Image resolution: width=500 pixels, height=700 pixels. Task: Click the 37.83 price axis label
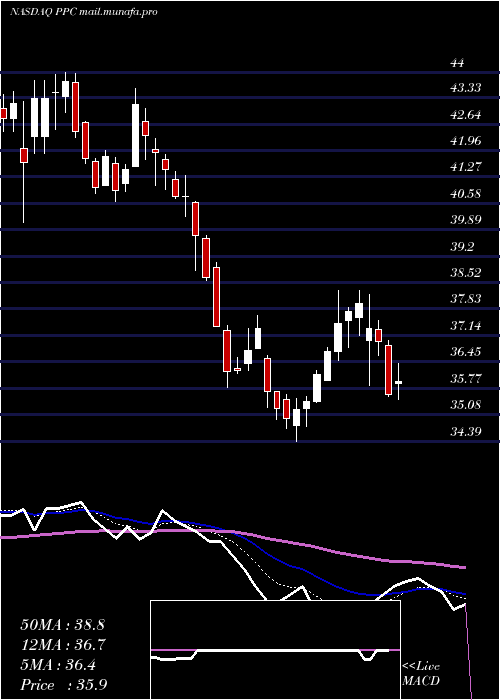[x=466, y=298]
